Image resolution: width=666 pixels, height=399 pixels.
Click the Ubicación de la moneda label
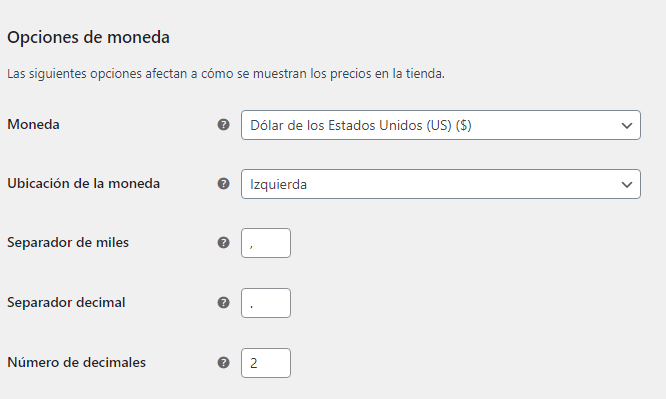pyautogui.click(x=84, y=184)
